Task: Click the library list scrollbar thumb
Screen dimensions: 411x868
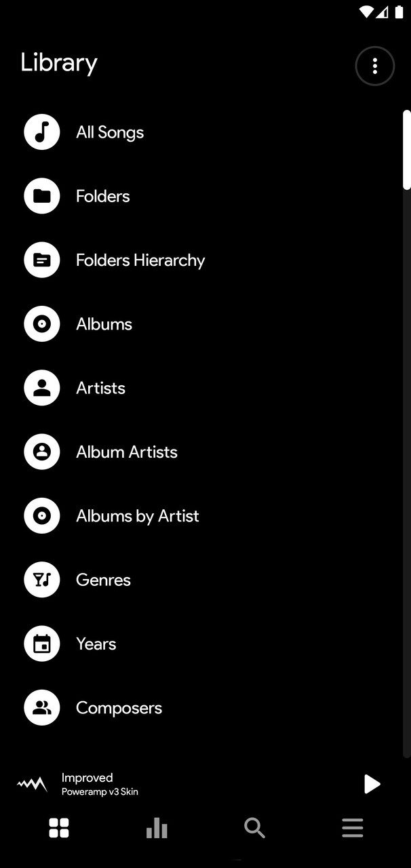Action: coord(406,149)
